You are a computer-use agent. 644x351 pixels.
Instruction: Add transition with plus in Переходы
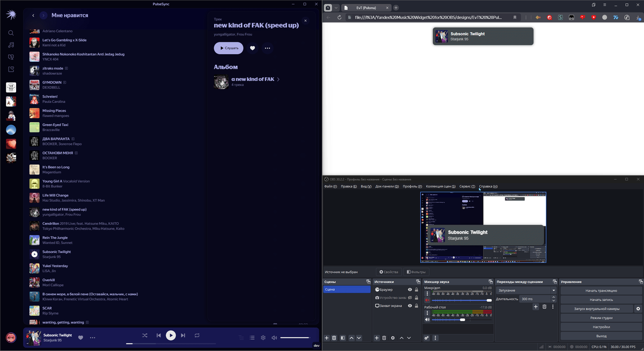pyautogui.click(x=536, y=306)
